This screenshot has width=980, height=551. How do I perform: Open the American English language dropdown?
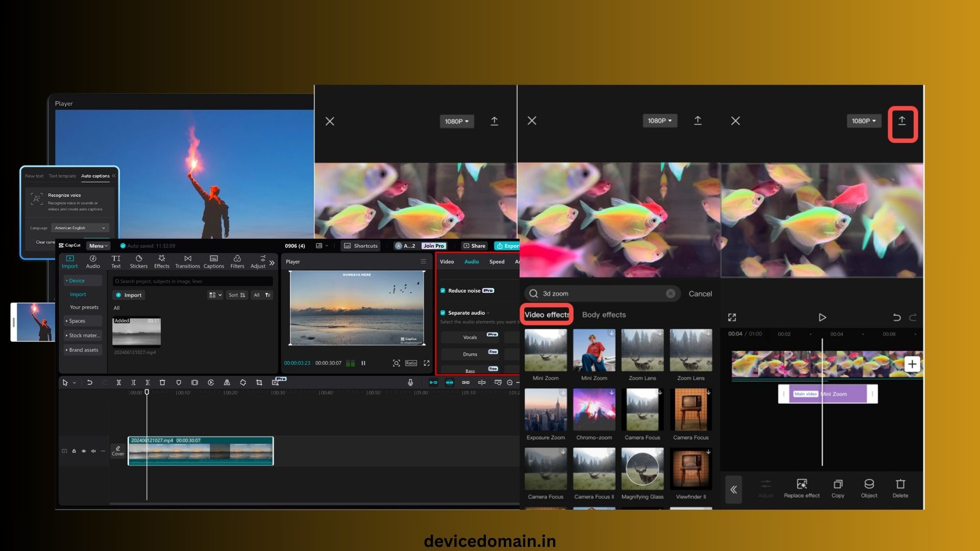(x=80, y=228)
